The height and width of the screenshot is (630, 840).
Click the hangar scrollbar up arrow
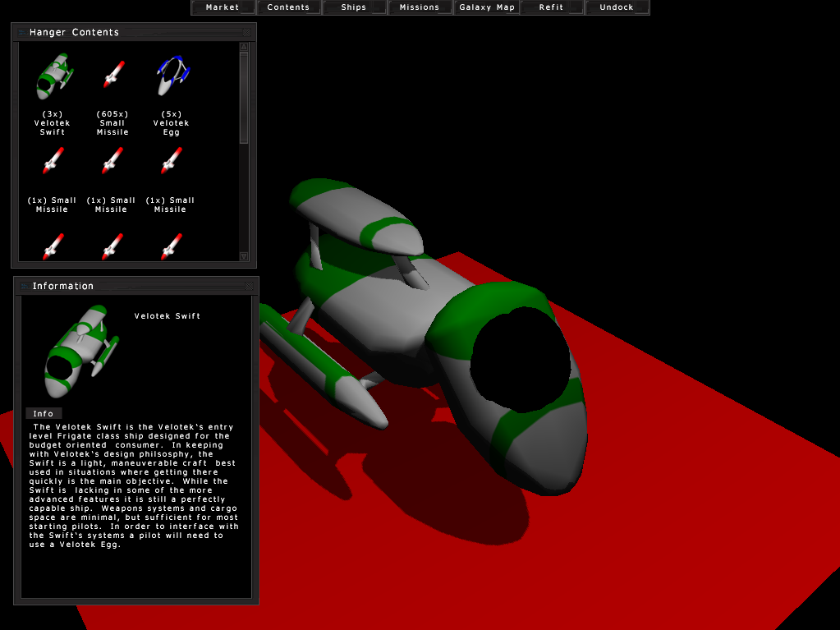[x=244, y=47]
